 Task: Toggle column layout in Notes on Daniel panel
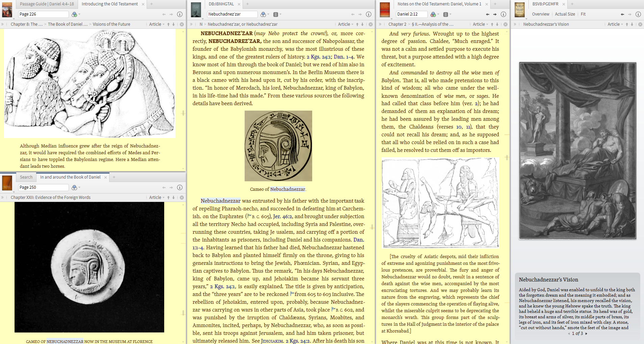(x=446, y=14)
